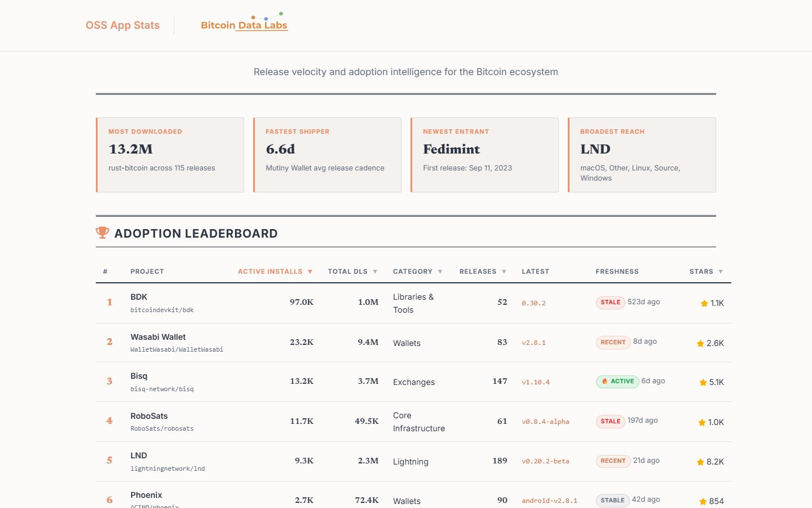Click the bitcoindevkit/bdk repo path
Image resolution: width=812 pixels, height=508 pixels.
[x=162, y=310]
